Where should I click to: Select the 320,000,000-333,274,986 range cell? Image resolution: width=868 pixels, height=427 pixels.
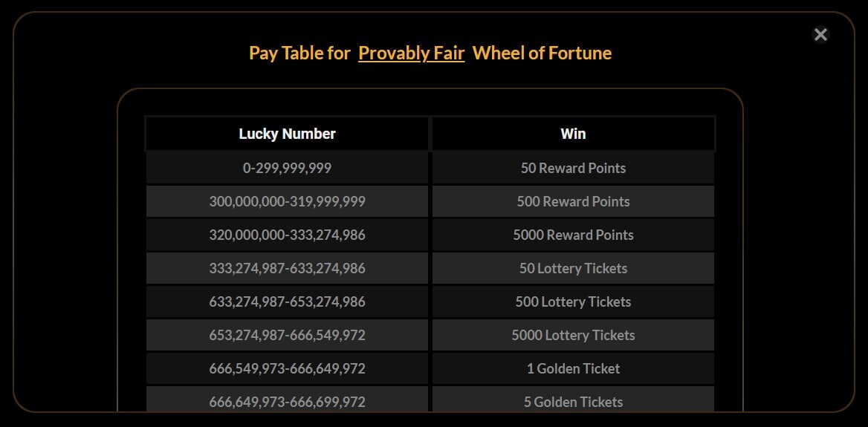pyautogui.click(x=287, y=235)
